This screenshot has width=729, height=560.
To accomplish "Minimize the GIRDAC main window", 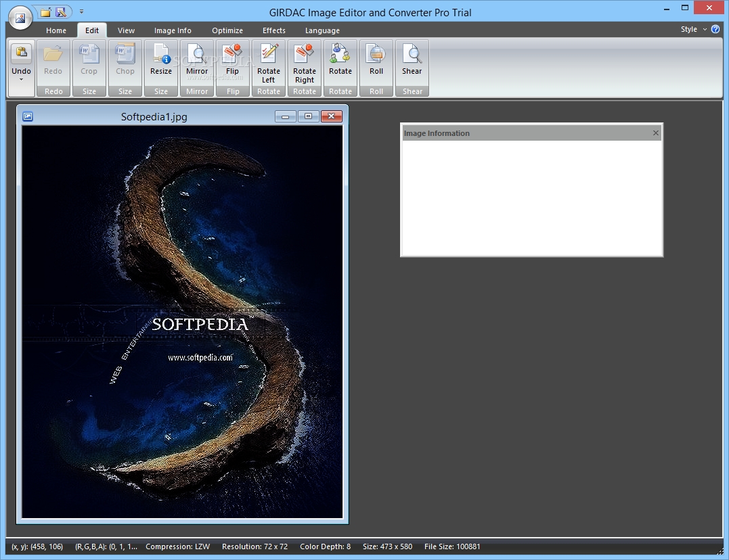I will click(667, 8).
